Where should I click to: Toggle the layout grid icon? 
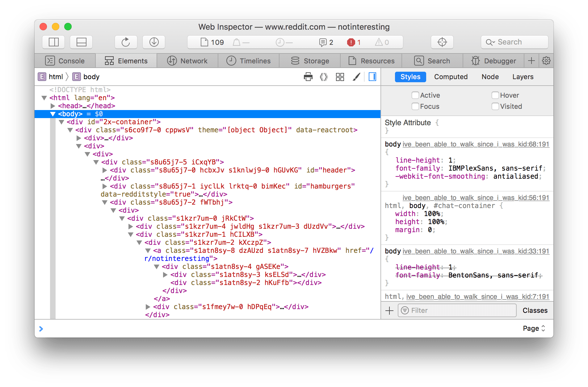pos(340,77)
